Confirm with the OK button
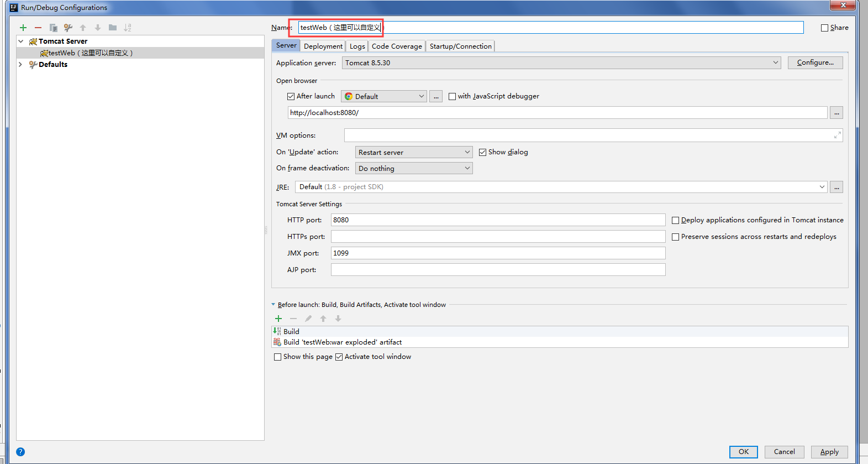Viewport: 868px width, 464px height. (x=744, y=452)
